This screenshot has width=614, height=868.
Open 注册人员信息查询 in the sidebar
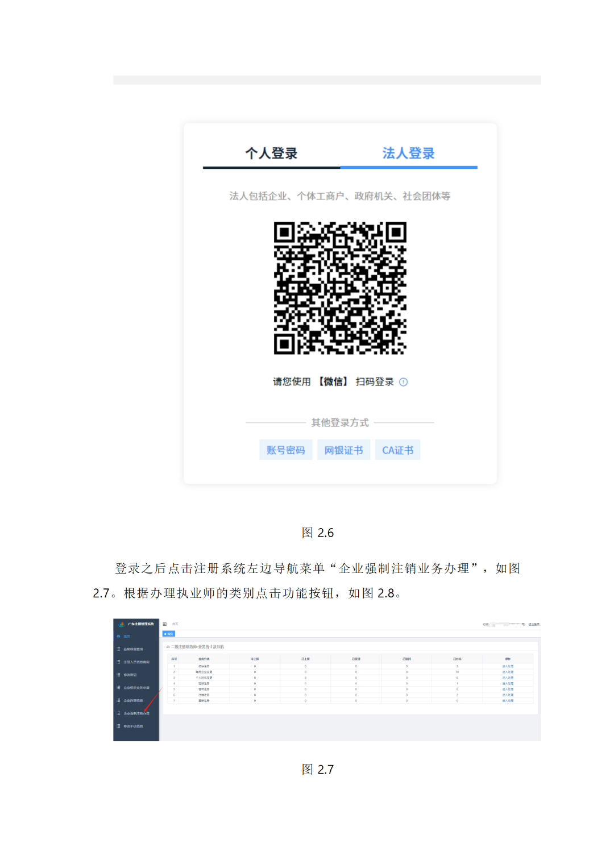pos(136,662)
